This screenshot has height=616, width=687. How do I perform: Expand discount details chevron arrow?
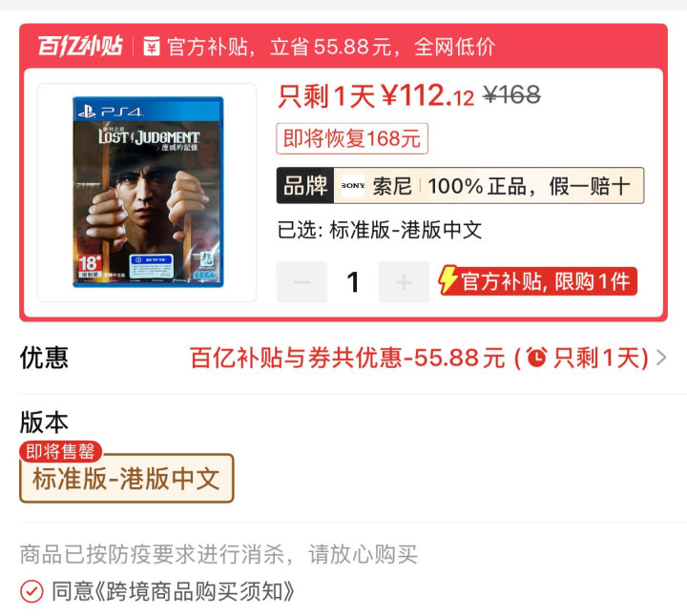(x=661, y=358)
